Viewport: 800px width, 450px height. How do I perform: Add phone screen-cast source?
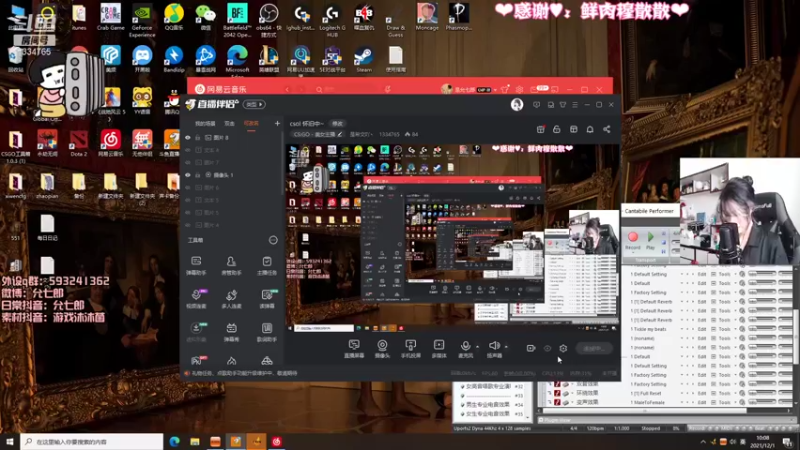410,349
